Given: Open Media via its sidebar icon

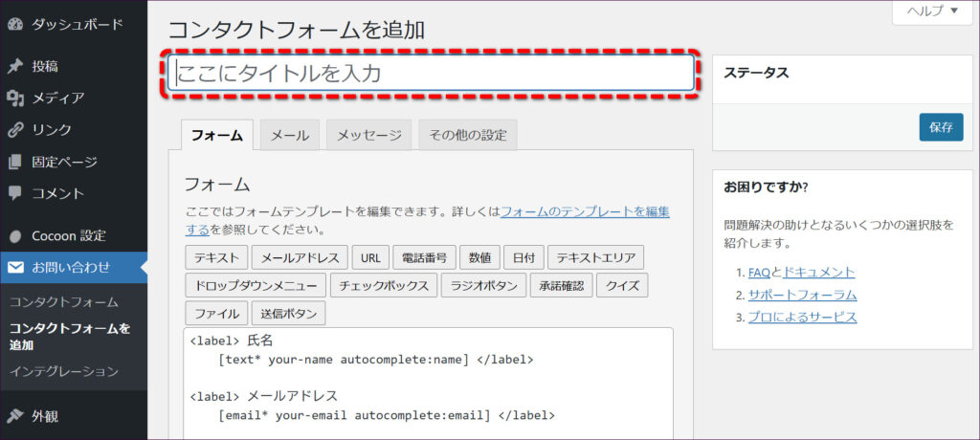Looking at the screenshot, I should click(x=15, y=98).
